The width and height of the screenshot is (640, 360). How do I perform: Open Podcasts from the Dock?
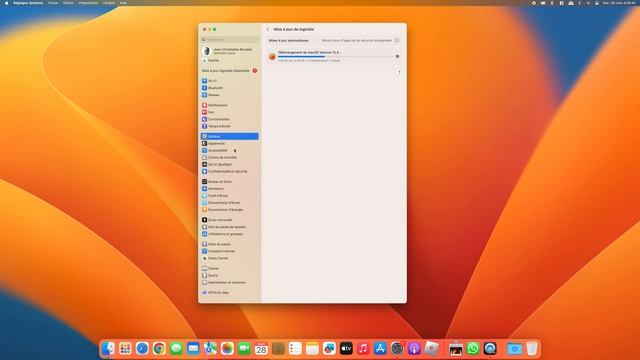pyautogui.click(x=414, y=349)
